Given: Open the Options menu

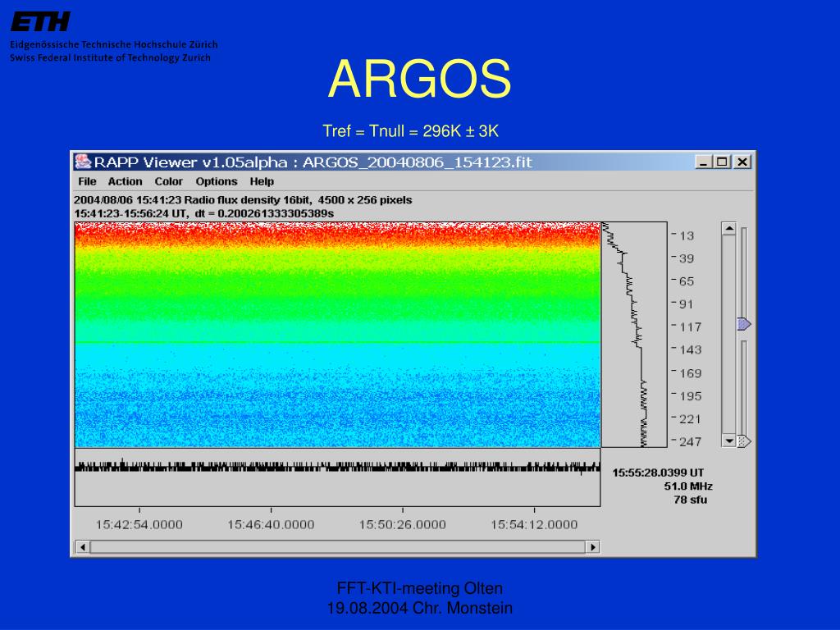Looking at the screenshot, I should pos(216,181).
